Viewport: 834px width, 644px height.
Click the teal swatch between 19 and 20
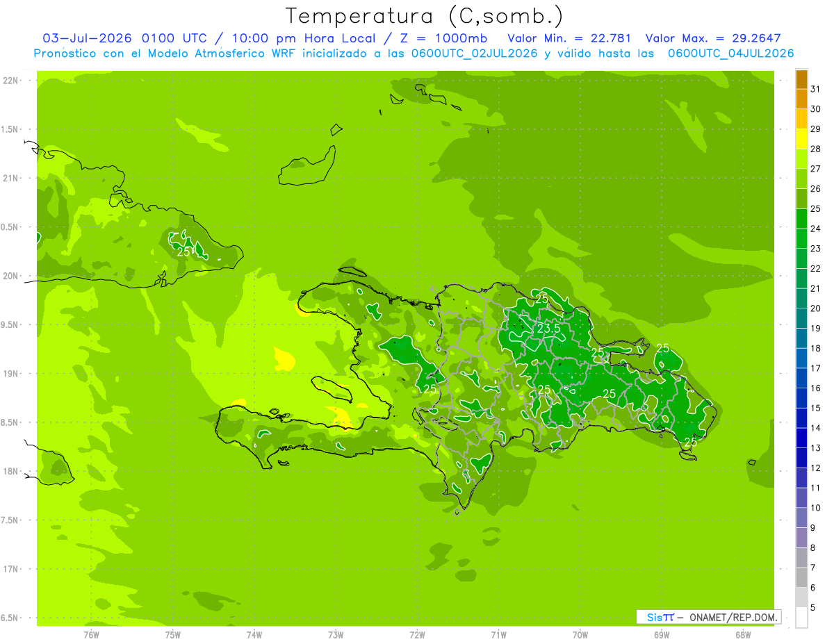pyautogui.click(x=801, y=318)
